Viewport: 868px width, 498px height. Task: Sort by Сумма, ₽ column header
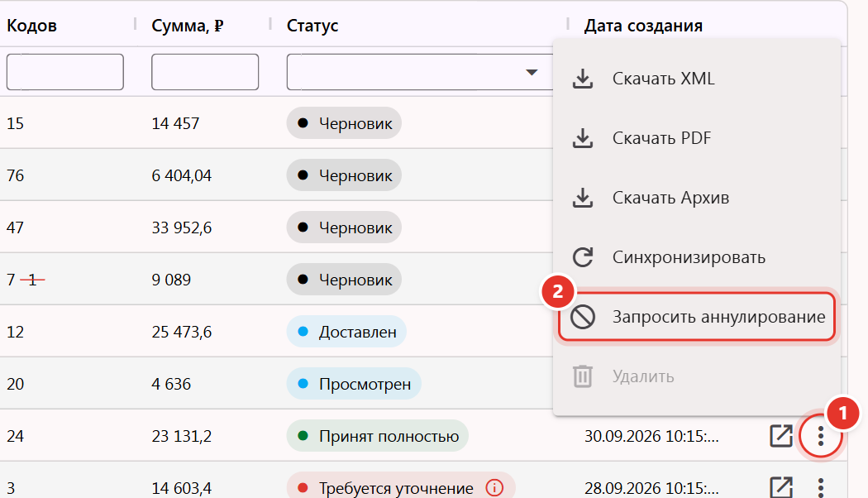(187, 26)
